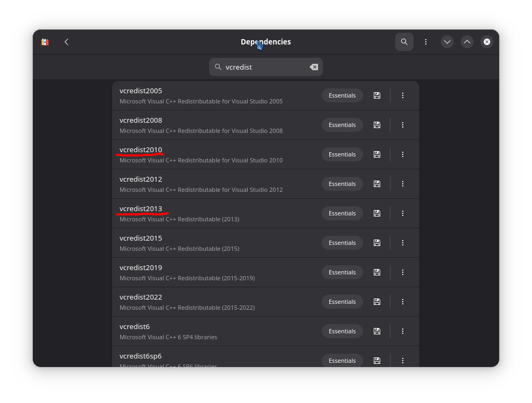Click the Visual C++ 6 SP4 libraries description

[168, 337]
